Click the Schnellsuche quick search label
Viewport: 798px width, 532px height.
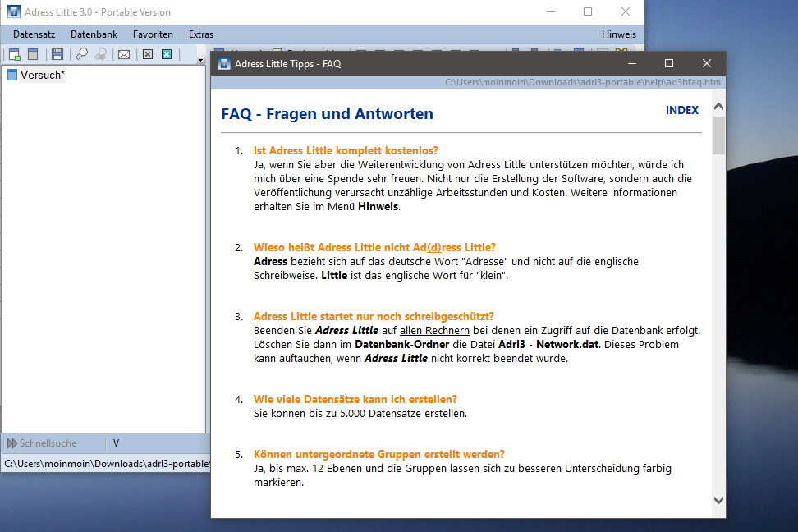tap(48, 443)
